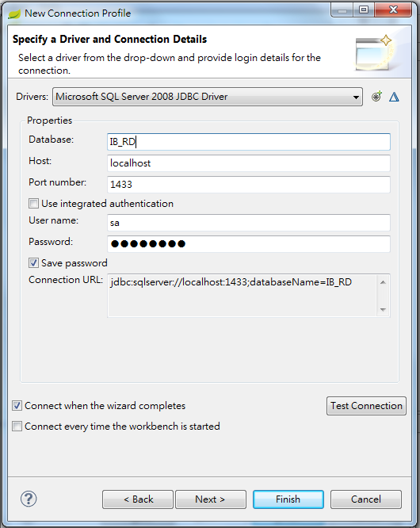The width and height of the screenshot is (420, 528).
Task: Toggle Connect when the wizard completes
Action: point(17,405)
